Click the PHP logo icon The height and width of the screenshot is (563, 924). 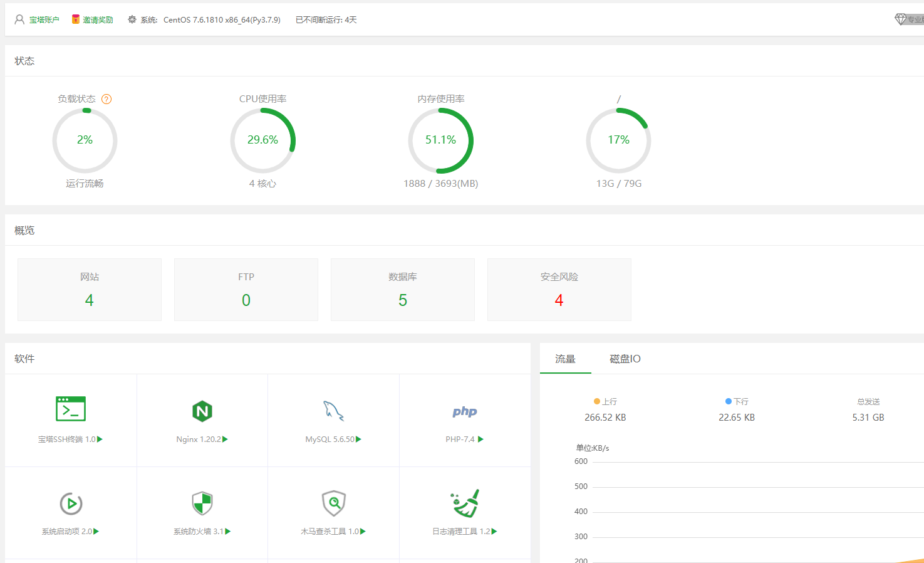pyautogui.click(x=464, y=411)
